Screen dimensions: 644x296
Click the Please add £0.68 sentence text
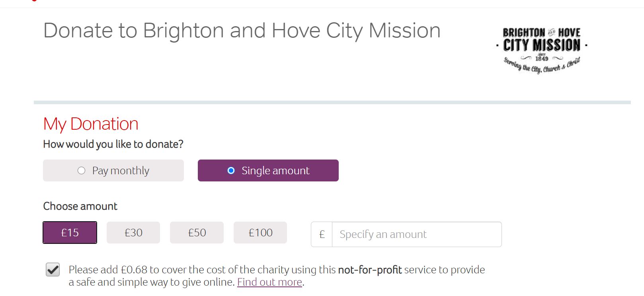[x=277, y=276]
